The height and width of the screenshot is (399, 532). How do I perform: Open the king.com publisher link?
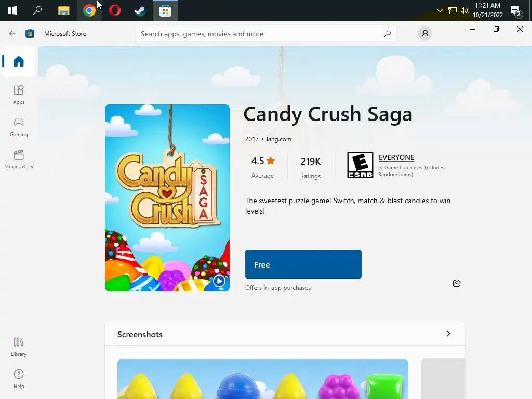click(x=279, y=139)
